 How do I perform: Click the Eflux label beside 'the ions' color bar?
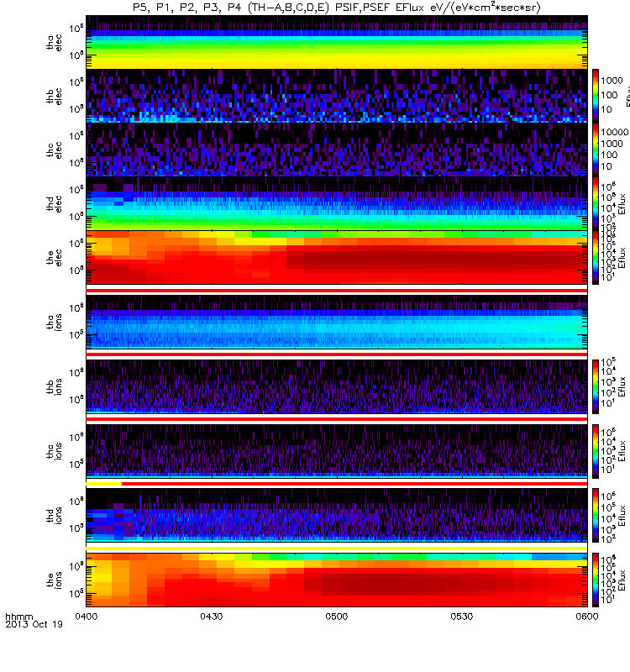[622, 580]
